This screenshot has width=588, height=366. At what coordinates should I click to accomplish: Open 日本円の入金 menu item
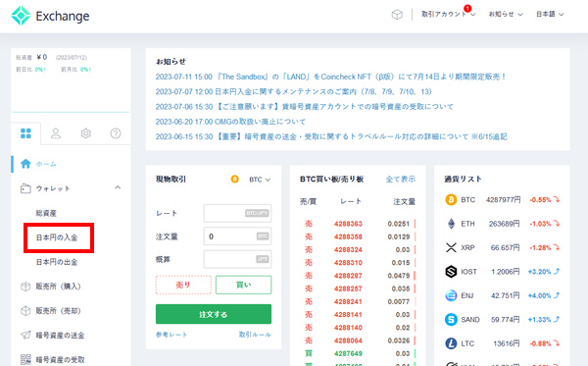click(x=57, y=237)
